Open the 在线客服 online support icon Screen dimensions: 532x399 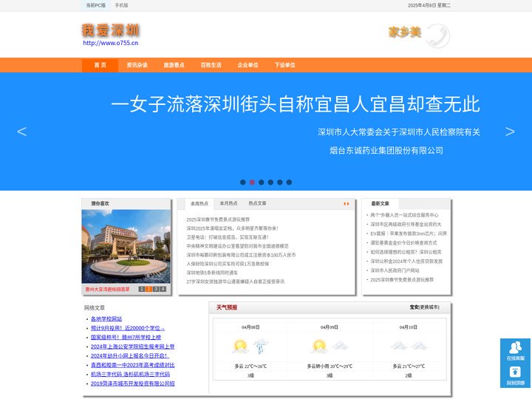tap(516, 350)
